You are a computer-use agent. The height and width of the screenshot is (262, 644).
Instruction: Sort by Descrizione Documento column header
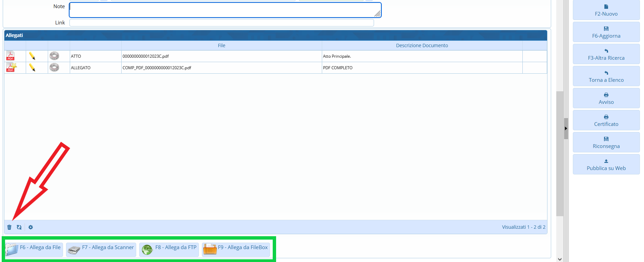(422, 45)
